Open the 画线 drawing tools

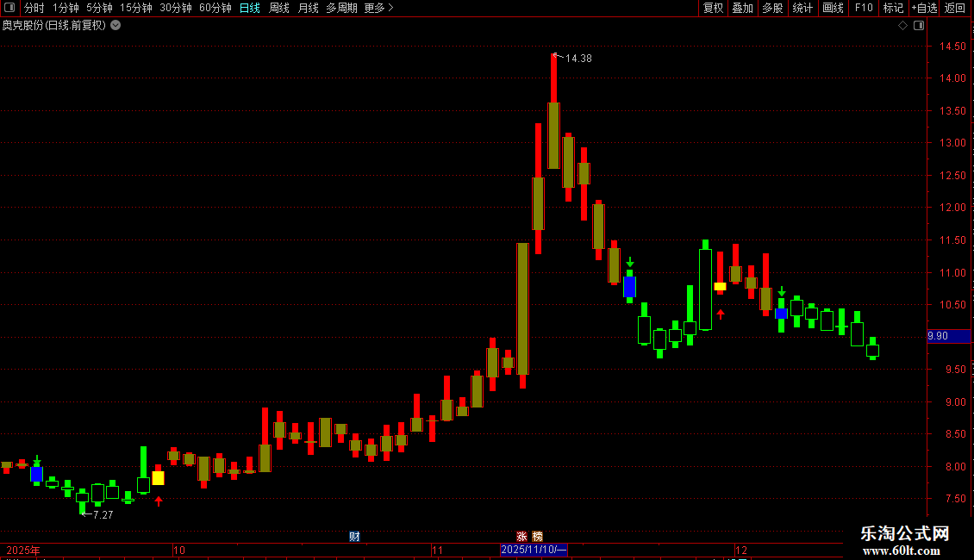coord(833,8)
